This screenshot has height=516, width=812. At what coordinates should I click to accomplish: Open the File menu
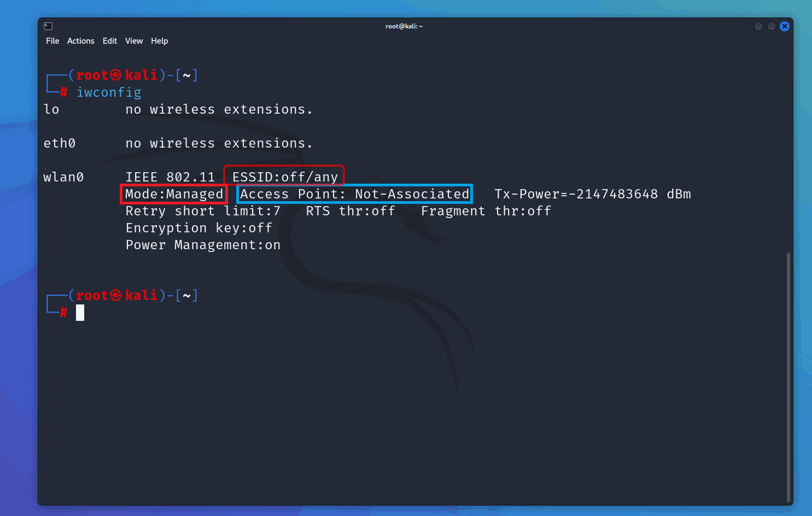coord(52,40)
